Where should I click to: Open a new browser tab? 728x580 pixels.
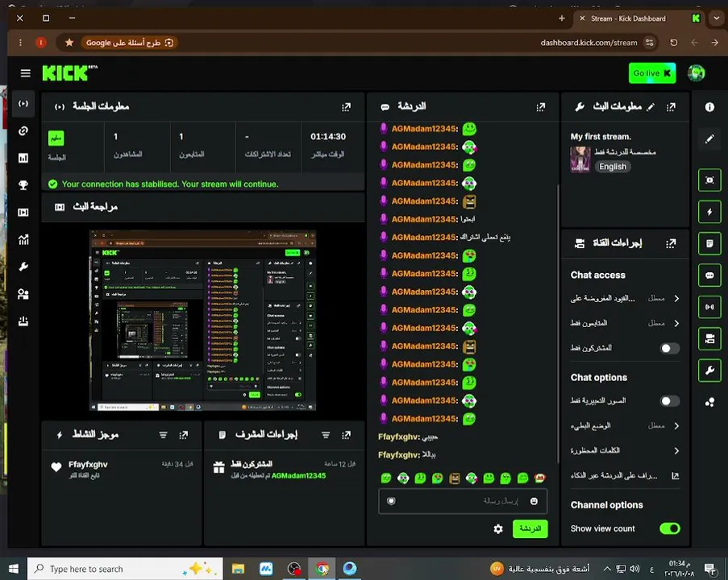[x=562, y=19]
